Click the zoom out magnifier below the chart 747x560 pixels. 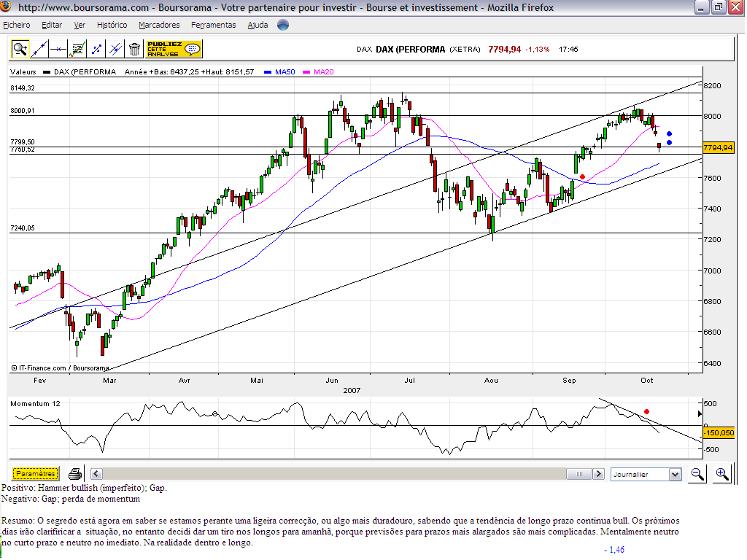point(698,474)
